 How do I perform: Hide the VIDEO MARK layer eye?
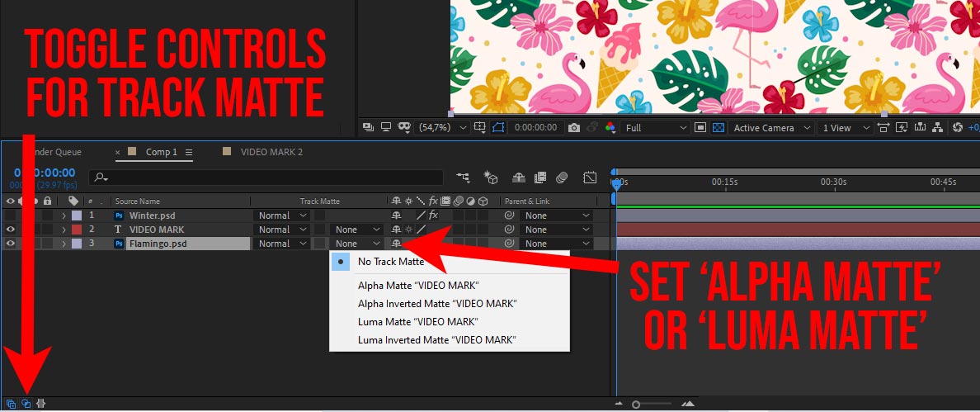coord(10,230)
